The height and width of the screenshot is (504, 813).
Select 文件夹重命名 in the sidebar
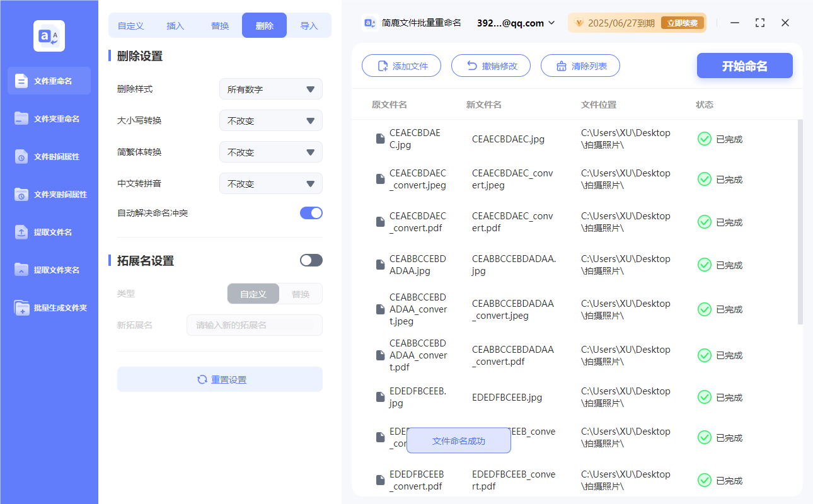pyautogui.click(x=49, y=118)
